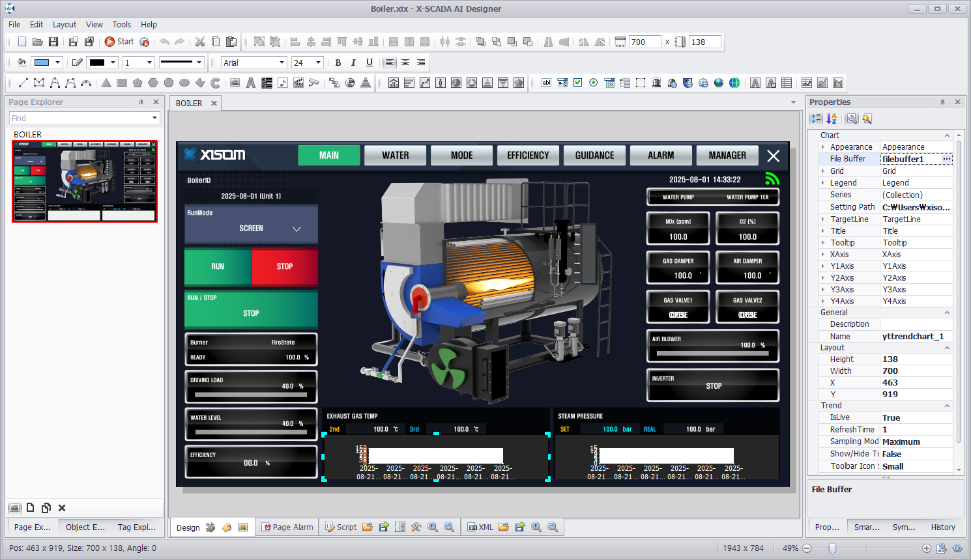Image resolution: width=971 pixels, height=560 pixels.
Task: Open the blue fill color swatch
Action: (x=42, y=63)
